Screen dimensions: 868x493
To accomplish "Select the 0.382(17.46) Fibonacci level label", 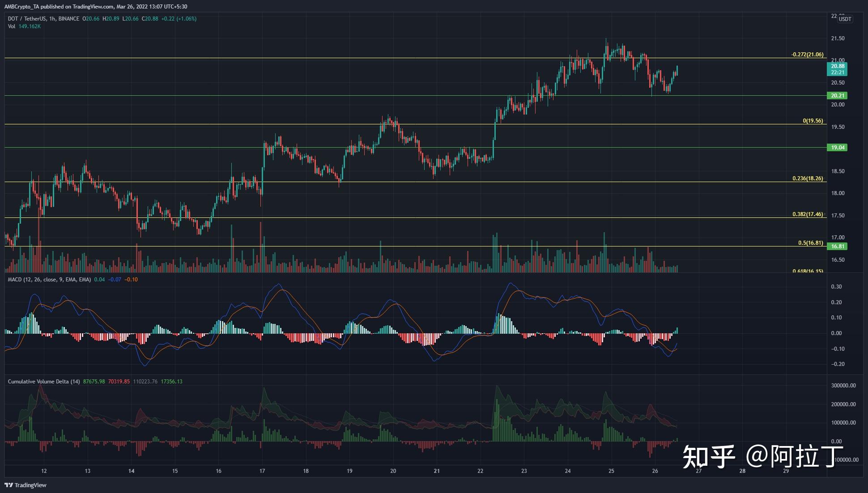I will 807,214.
